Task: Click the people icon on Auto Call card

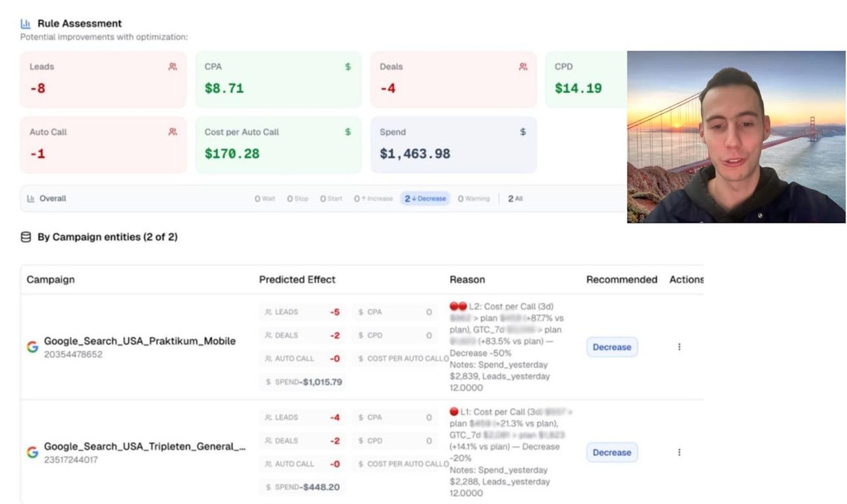Action: [173, 131]
